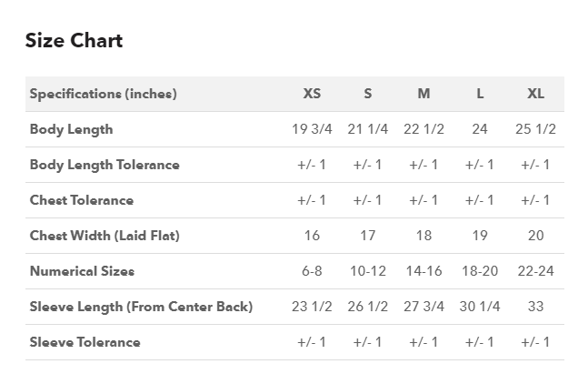The height and width of the screenshot is (384, 588).
Task: Select the Chest Width (Laid Flat) label
Action: tap(105, 236)
